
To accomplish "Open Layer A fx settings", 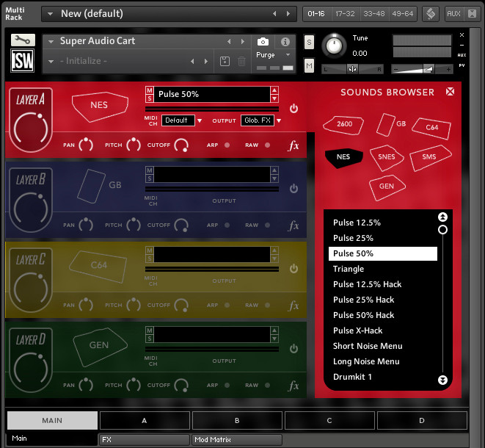I will (x=293, y=145).
